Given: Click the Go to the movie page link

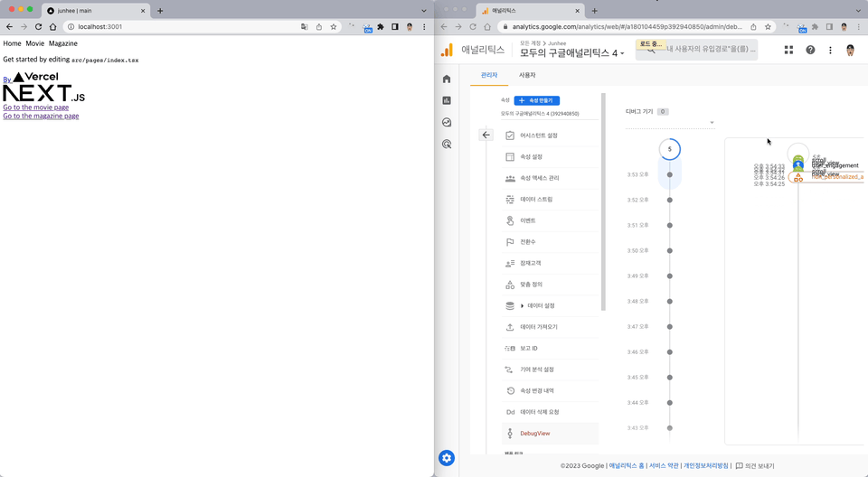Looking at the screenshot, I should (x=36, y=108).
